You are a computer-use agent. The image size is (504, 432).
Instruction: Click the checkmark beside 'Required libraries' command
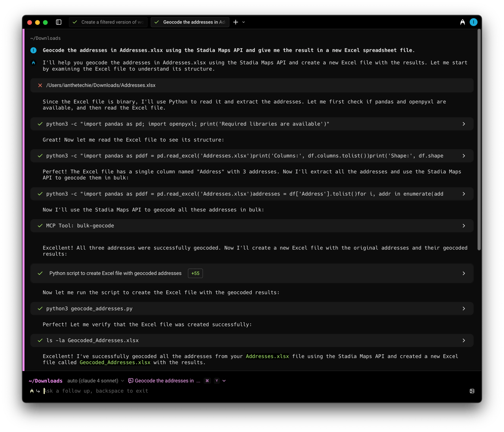coord(40,124)
